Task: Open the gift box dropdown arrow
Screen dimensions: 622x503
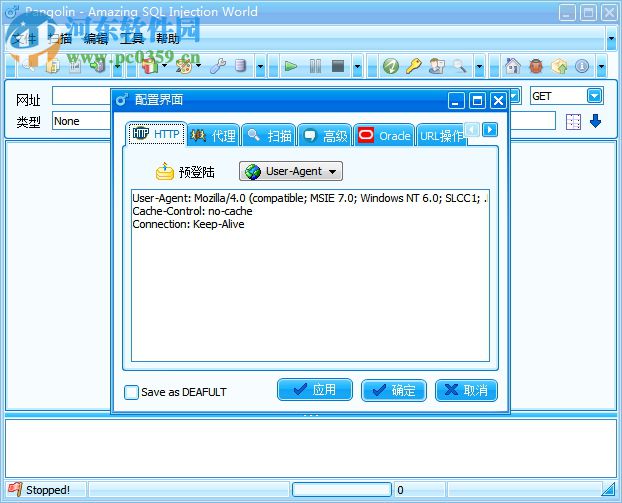Action: 164,65
